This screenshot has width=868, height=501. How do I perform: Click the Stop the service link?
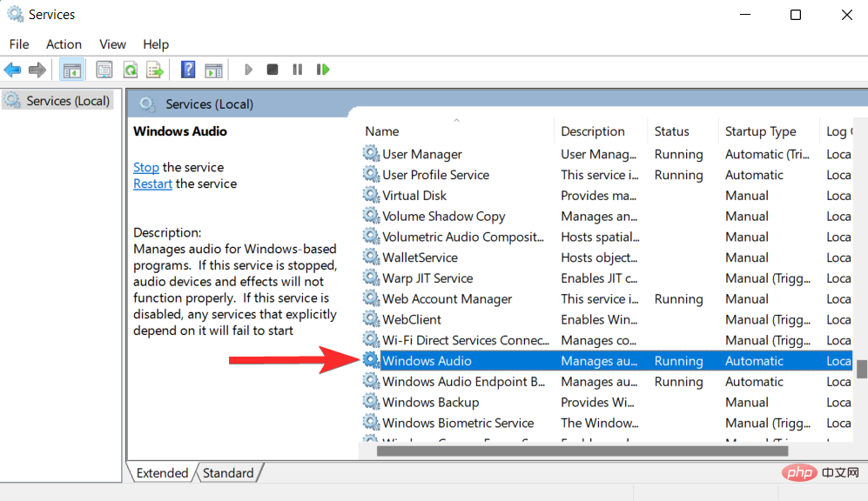(145, 167)
